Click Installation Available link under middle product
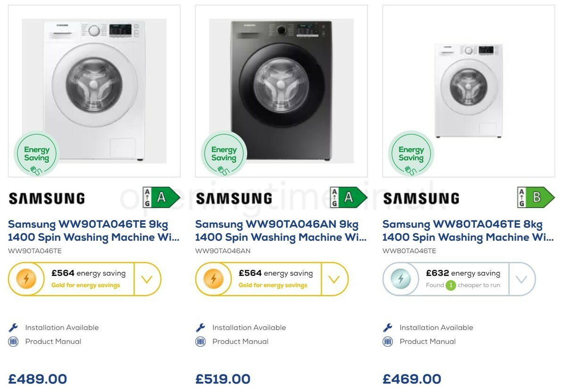 249,327
